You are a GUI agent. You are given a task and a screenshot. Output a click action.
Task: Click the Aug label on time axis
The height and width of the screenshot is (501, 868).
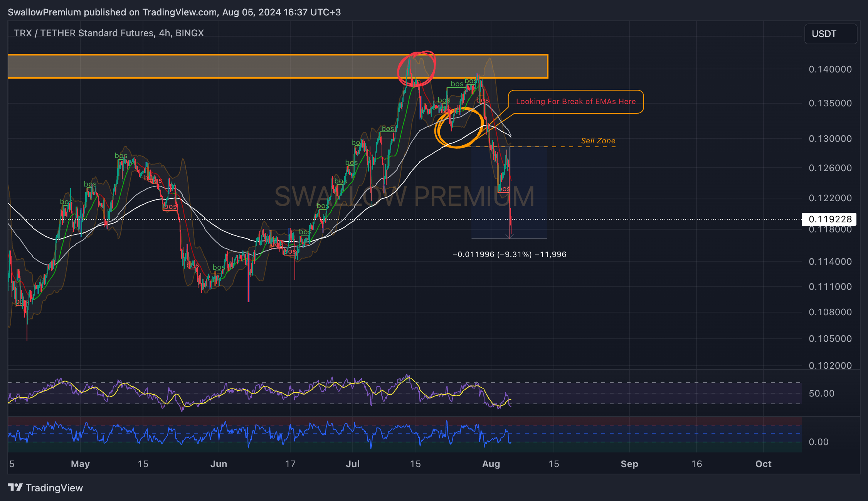[x=491, y=464]
